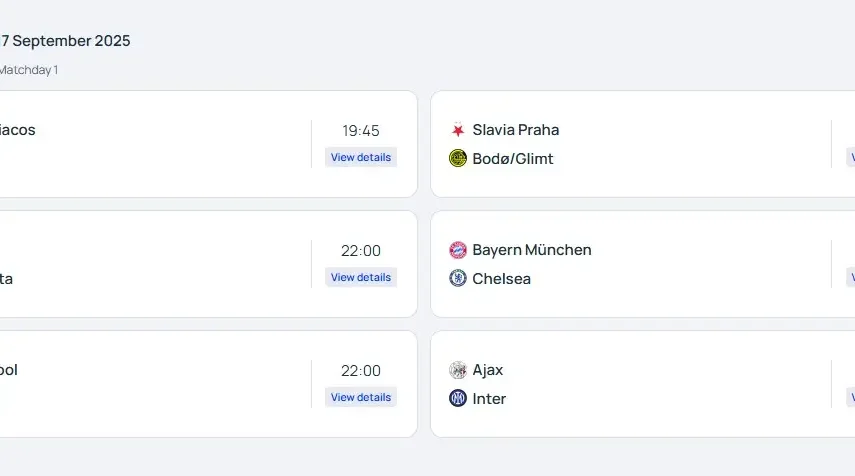855x476 pixels.
Task: Click the Ajax team name
Action: tap(488, 370)
